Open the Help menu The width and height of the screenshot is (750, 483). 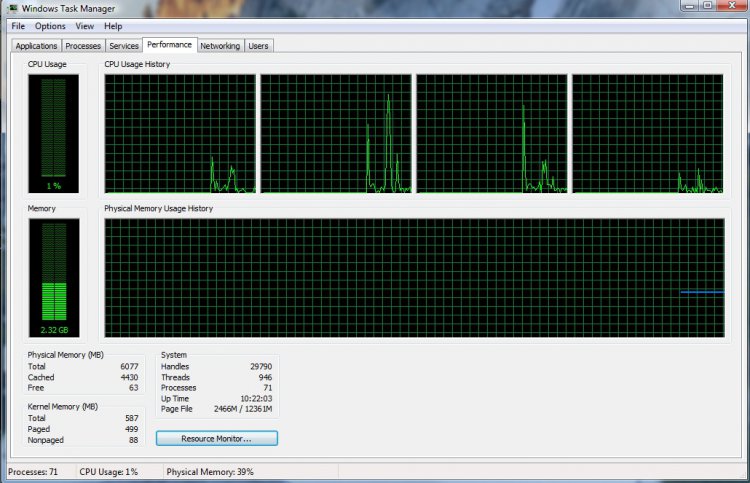(113, 26)
